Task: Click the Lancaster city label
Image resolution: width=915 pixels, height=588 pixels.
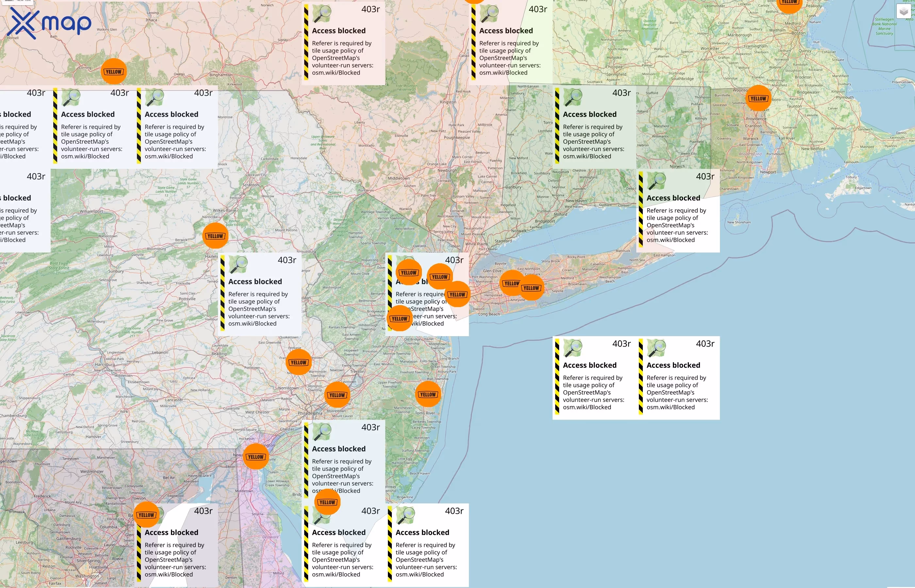Action: (x=174, y=400)
